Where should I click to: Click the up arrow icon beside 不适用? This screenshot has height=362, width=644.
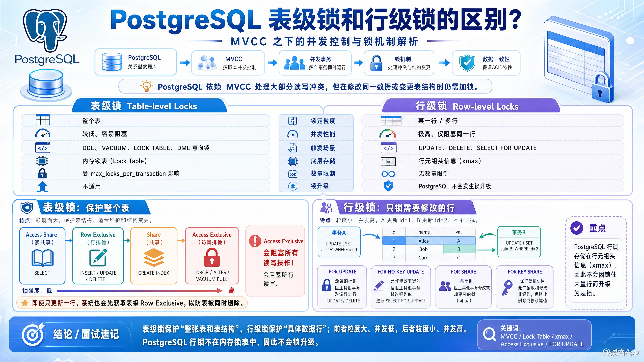tap(42, 186)
